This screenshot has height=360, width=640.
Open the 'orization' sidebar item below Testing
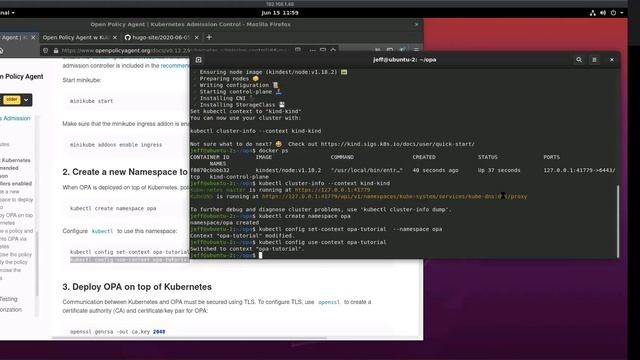click(11, 310)
